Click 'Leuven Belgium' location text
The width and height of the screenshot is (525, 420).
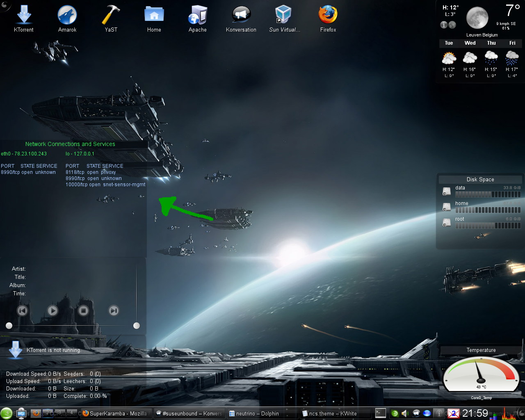pyautogui.click(x=482, y=35)
